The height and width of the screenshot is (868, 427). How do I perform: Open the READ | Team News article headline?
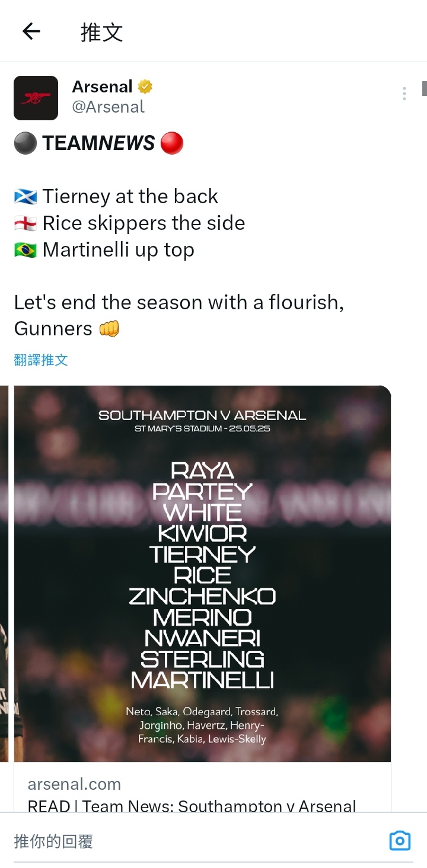coord(192,805)
